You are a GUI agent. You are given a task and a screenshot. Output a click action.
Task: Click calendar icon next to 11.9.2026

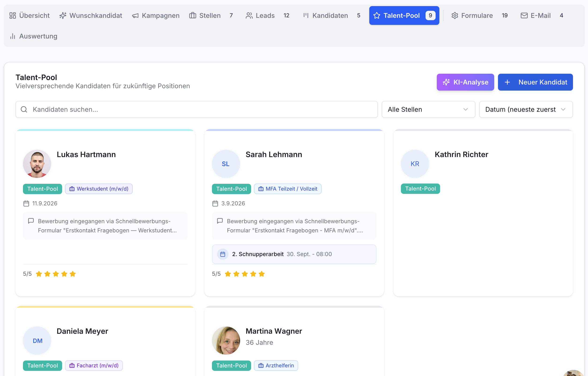(26, 203)
